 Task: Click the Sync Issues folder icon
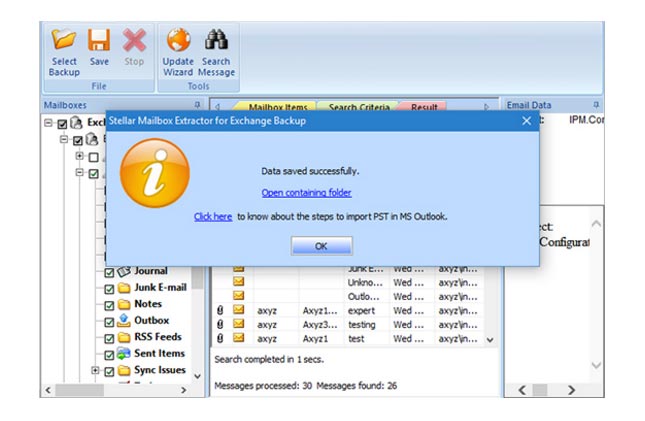(124, 370)
